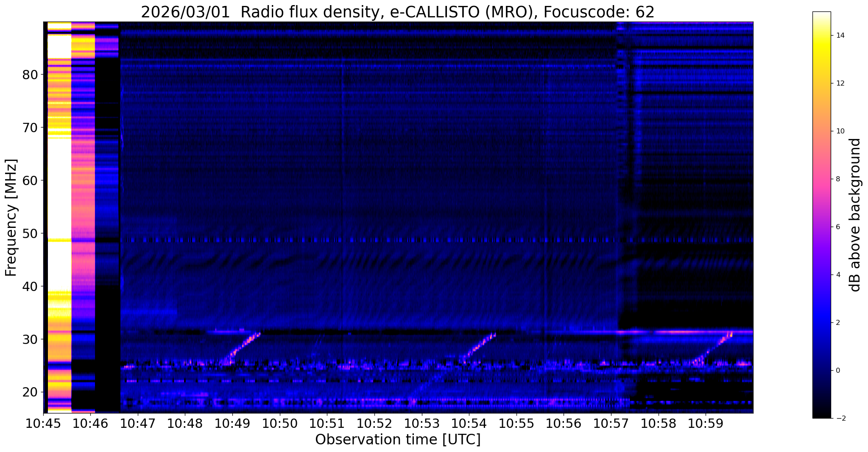Image resolution: width=868 pixels, height=452 pixels.
Task: Click the colorbar tick label 10
Action: [x=840, y=131]
